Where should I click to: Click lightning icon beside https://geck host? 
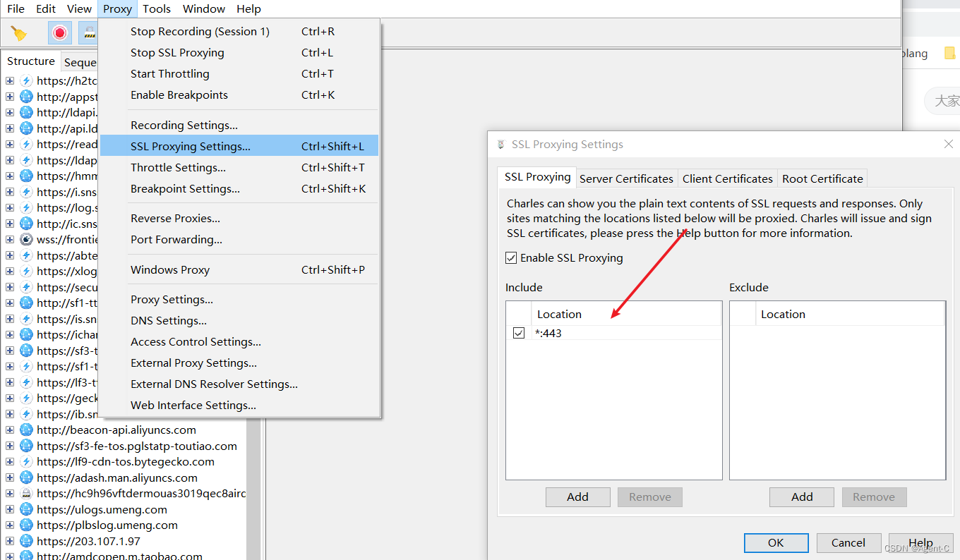(x=26, y=398)
